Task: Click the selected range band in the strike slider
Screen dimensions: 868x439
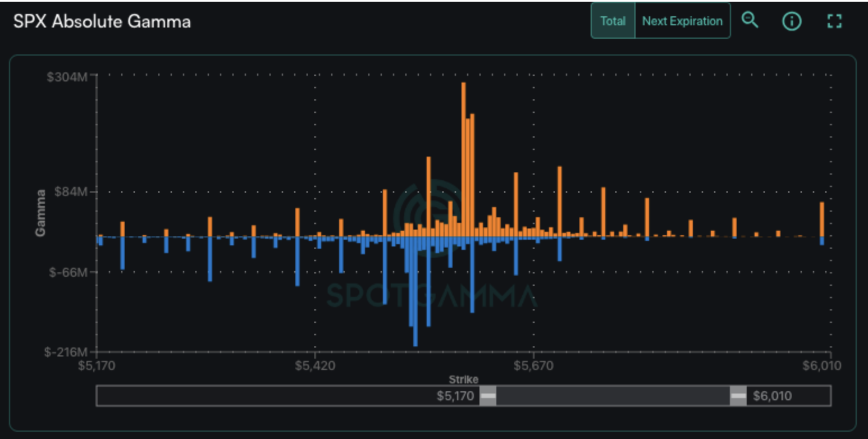Action: (613, 396)
